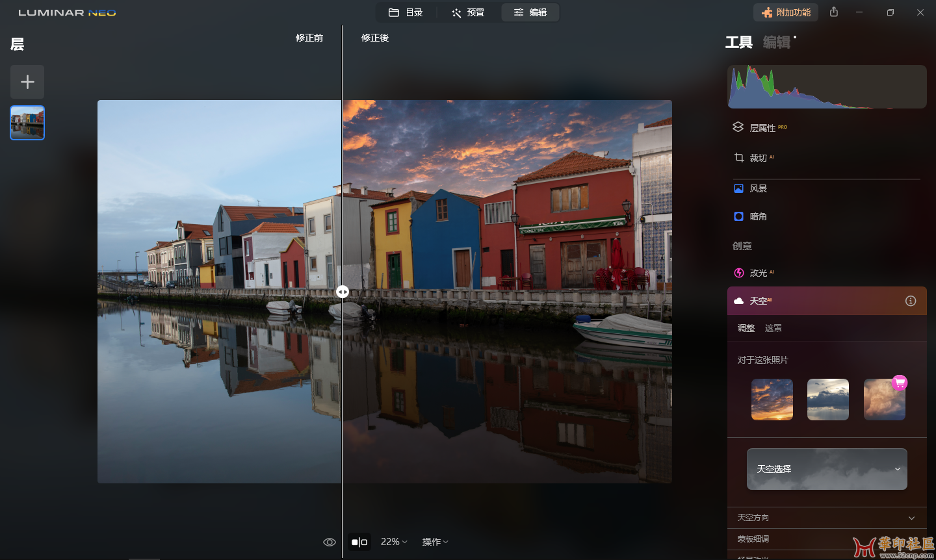
Task: Select the canal photo layer thumbnail
Action: click(27, 123)
